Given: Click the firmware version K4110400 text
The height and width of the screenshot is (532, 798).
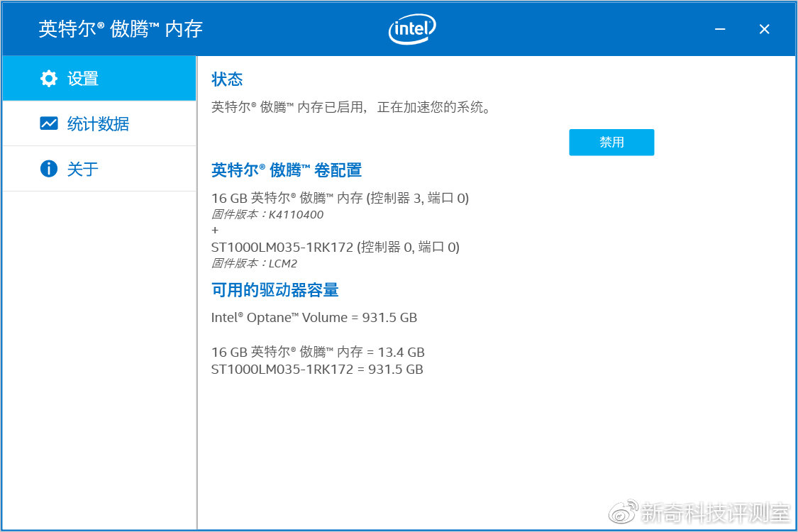Looking at the screenshot, I should pos(268,214).
